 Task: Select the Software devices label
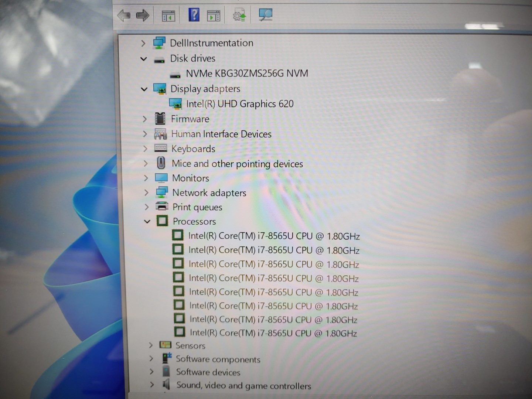[208, 372]
